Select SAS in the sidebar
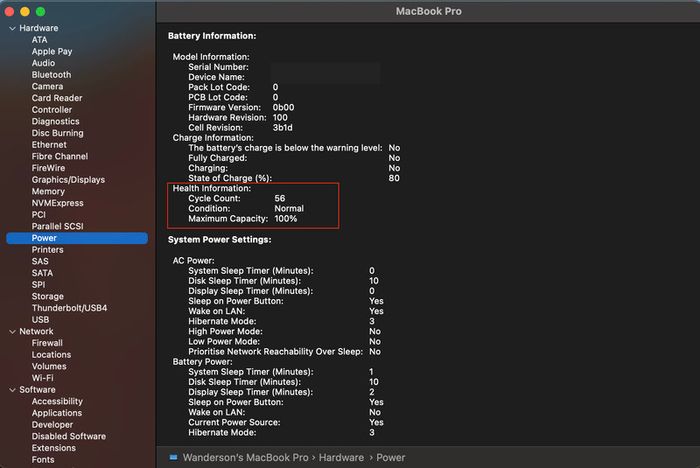Viewport: 700px width, 468px height. (x=40, y=261)
